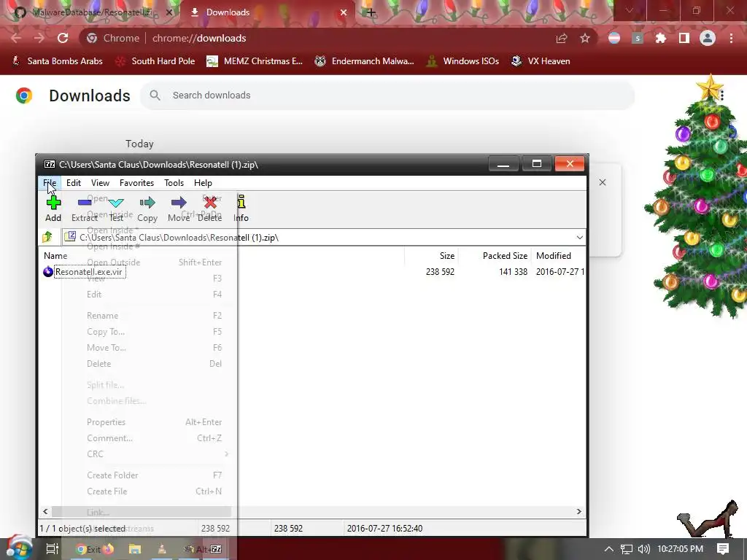Screen dimensions: 747x560
Task: Expand the 7-Zip path dropdown arrow
Action: [x=579, y=237]
